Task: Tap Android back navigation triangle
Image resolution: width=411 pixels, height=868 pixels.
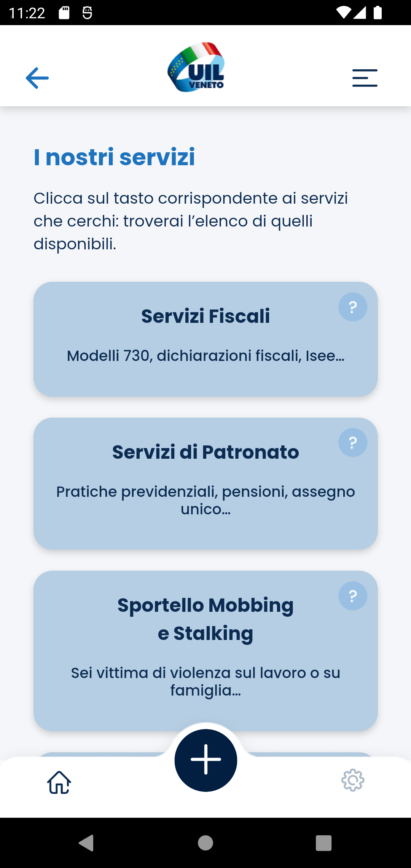Action: tap(86, 843)
